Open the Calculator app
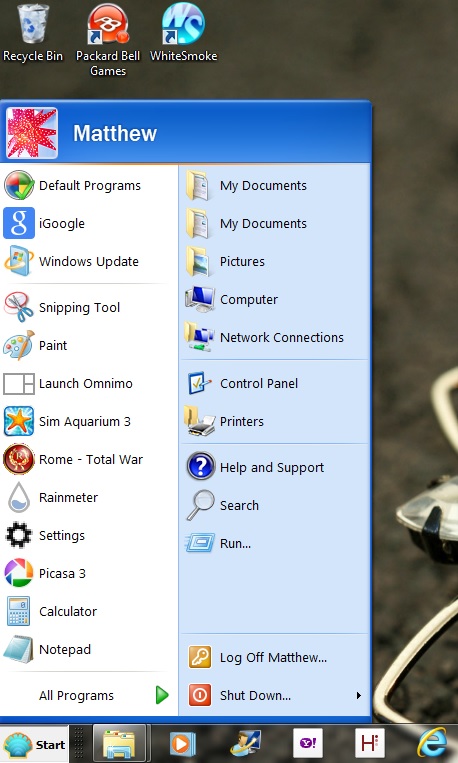Viewport: 458px width, 763px height. click(89, 611)
